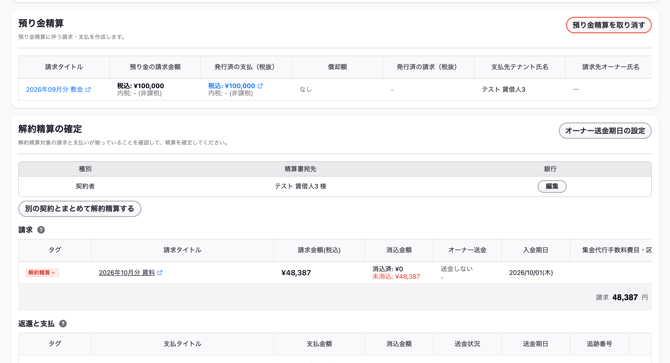The image size is (670, 363).
Task: Click external icon next to 税込: ¥100,000 link
Action: point(260,86)
